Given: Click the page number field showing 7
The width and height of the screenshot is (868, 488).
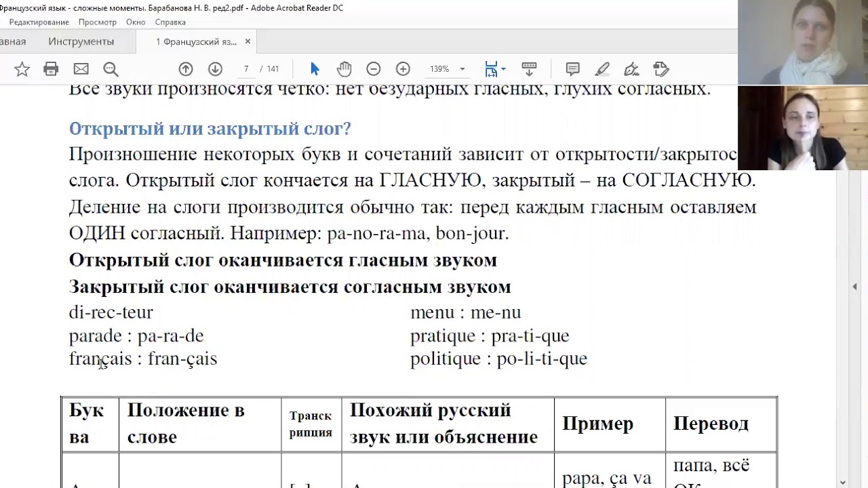Looking at the screenshot, I should point(246,69).
